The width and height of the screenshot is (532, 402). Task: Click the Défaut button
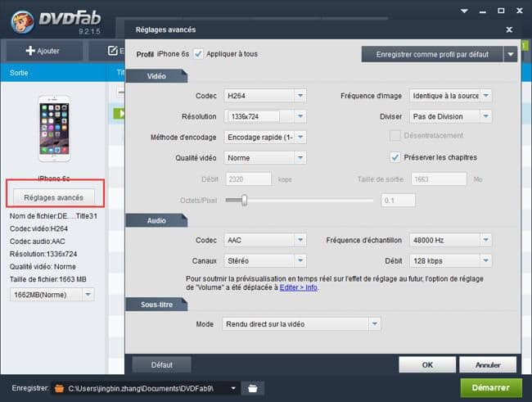coord(161,365)
